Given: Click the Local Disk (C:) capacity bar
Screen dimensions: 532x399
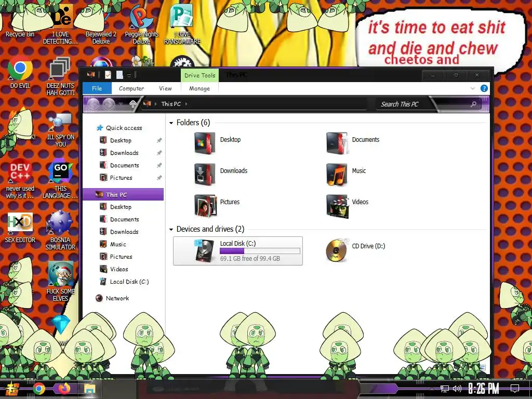Looking at the screenshot, I should pos(260,251).
